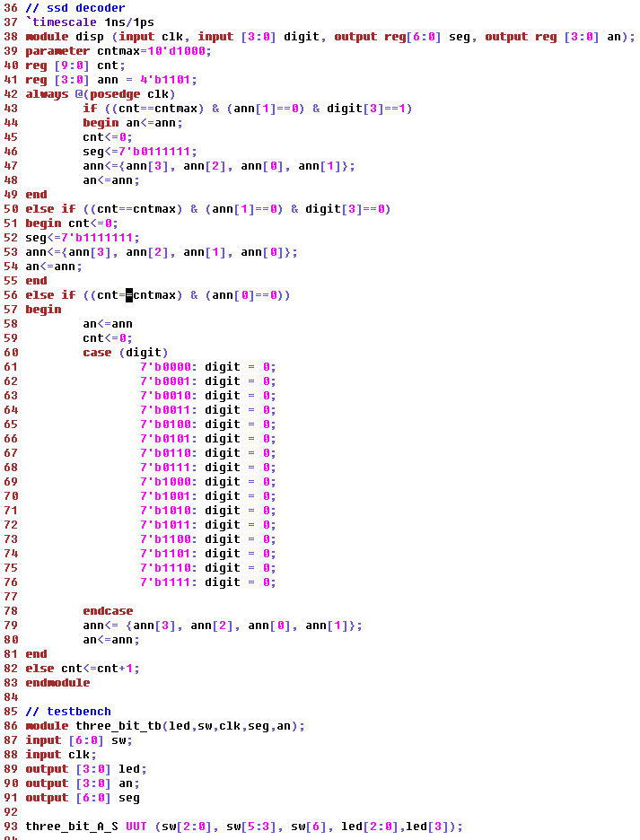Click 'input clk;' line
The height and width of the screenshot is (840, 640).
click(x=61, y=755)
